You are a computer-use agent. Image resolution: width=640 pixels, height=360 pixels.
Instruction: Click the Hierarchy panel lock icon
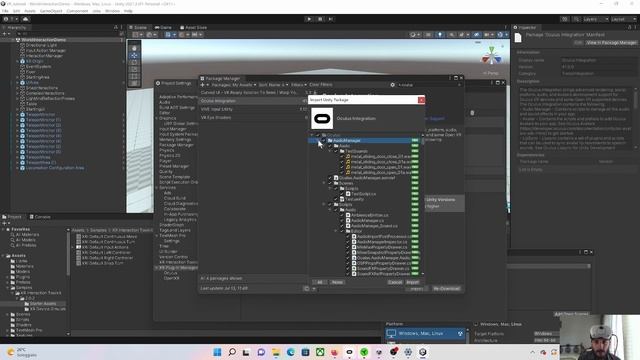point(116,27)
